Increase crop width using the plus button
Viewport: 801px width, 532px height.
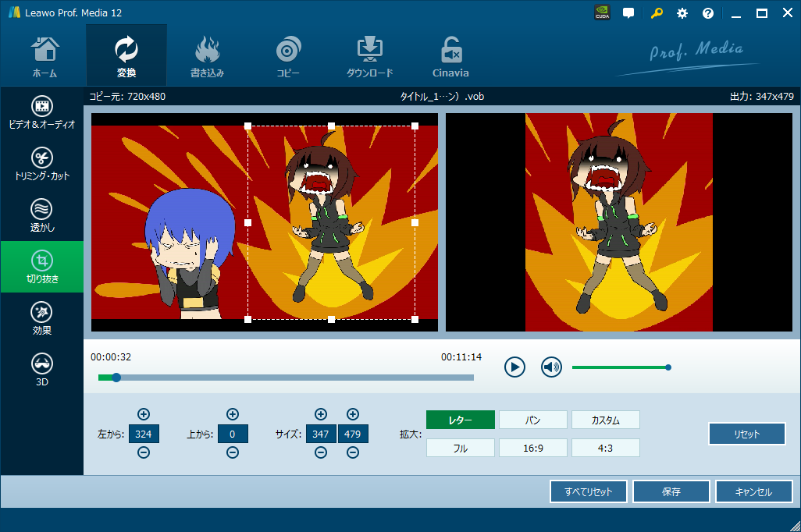point(321,414)
